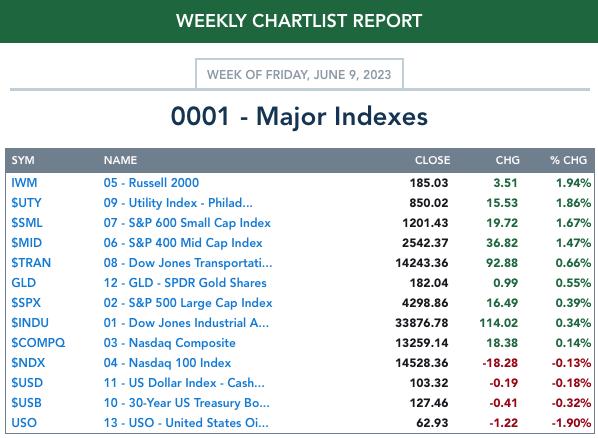Viewport: 598px width, 438px height.
Task: Click the Week of Friday date box
Action: pos(299,74)
